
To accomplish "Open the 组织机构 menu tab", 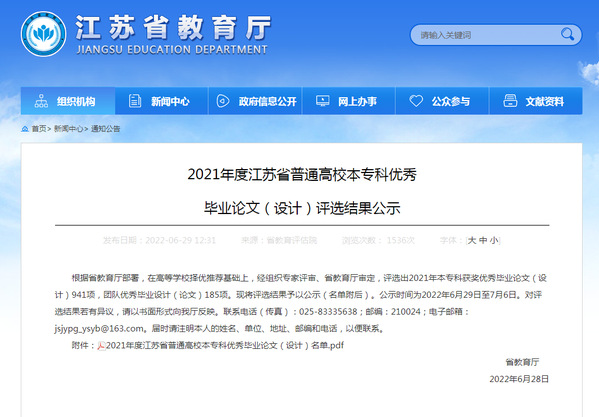I will (x=68, y=101).
